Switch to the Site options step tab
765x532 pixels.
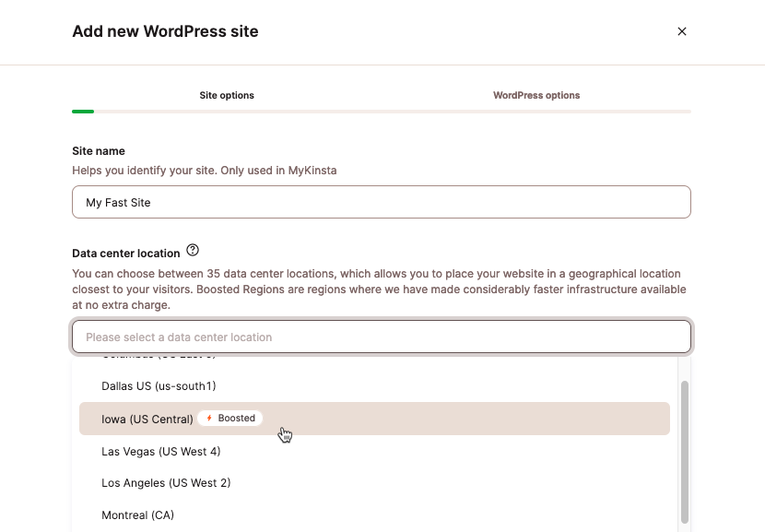point(227,96)
